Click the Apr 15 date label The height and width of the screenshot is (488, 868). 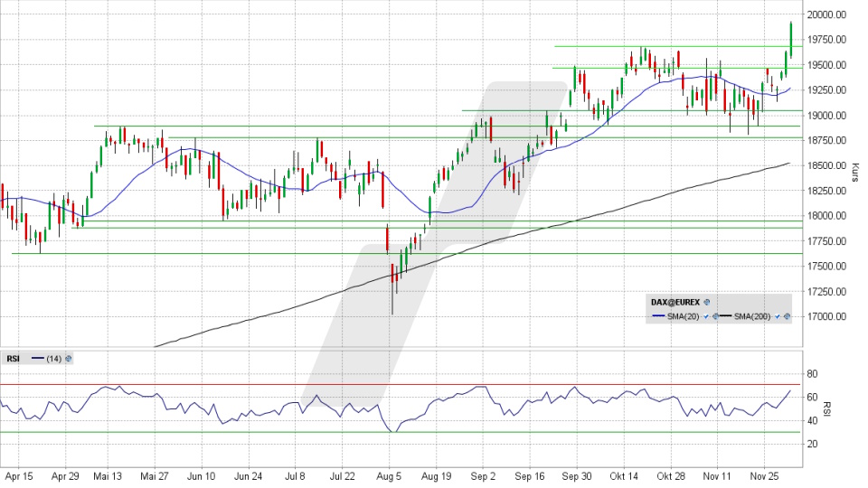(x=19, y=476)
